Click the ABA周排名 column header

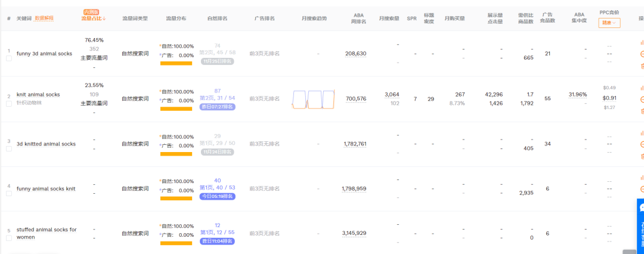point(358,18)
